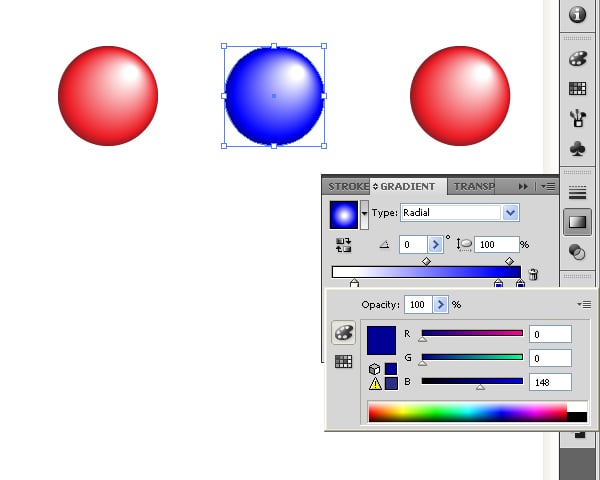
Task: Click the large dark blue color swatch
Action: pos(381,340)
